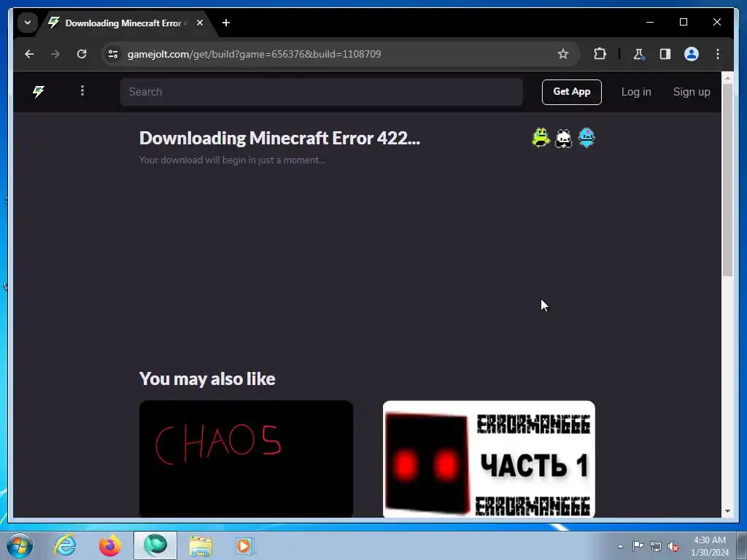This screenshot has width=747, height=560.
Task: Open Action Center flag icon
Action: (638, 546)
